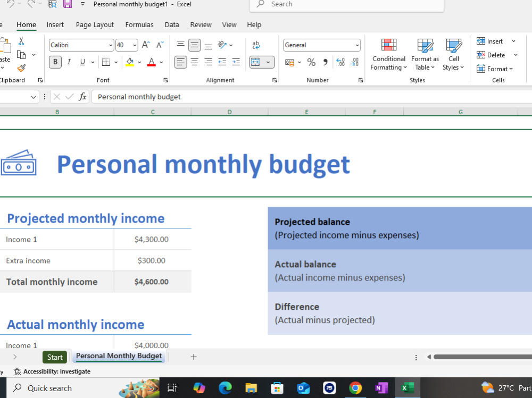Viewport: 532px width, 398px height.
Task: Open OneNote from the taskbar
Action: (x=381, y=388)
